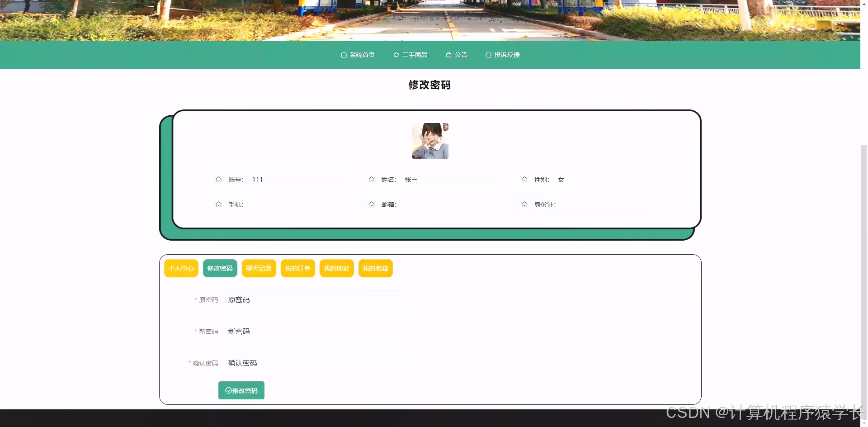Click the icon next to 性别 field

click(x=524, y=180)
